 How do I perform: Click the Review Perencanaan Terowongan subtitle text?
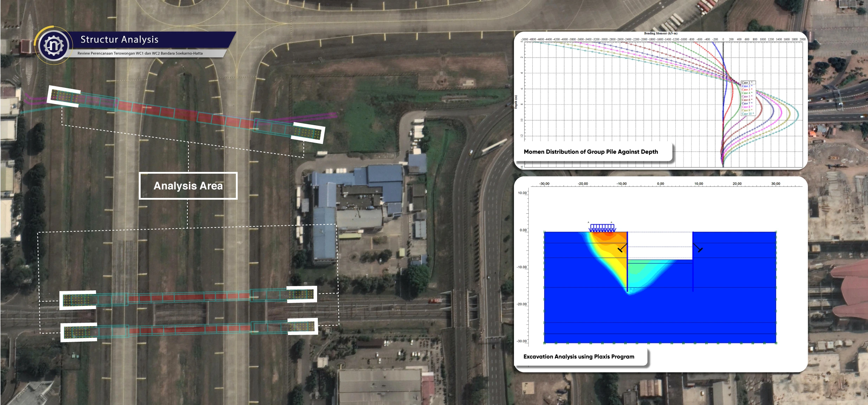click(140, 53)
